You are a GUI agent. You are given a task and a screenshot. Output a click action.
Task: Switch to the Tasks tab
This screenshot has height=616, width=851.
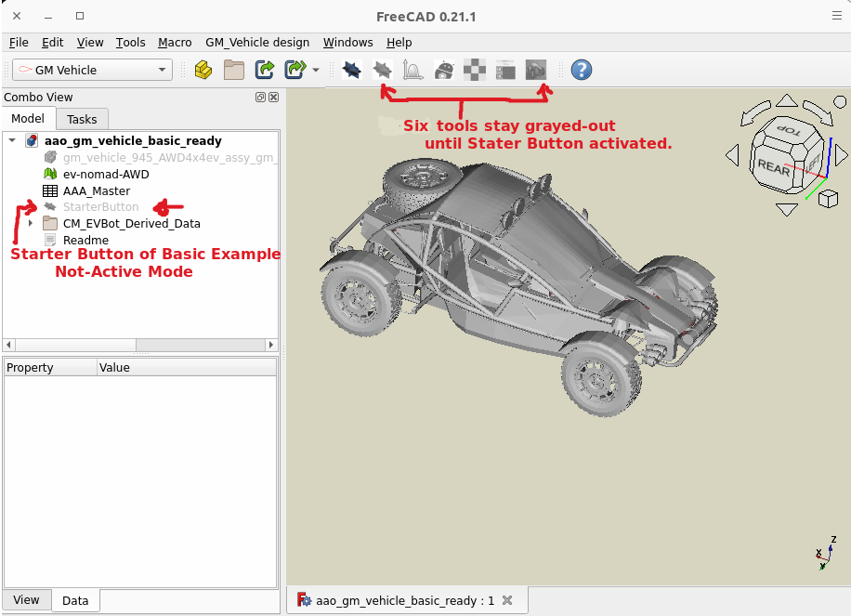[x=82, y=119]
